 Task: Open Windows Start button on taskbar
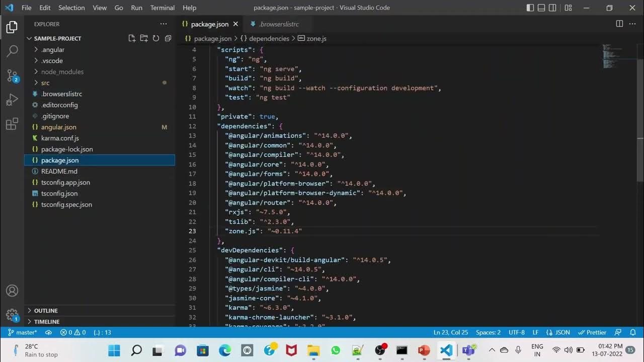click(114, 350)
